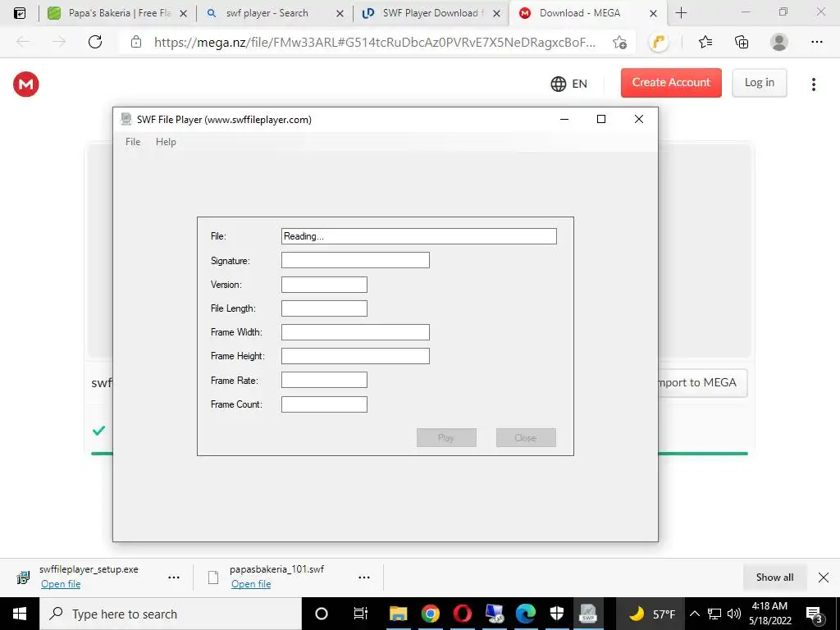Image resolution: width=840 pixels, height=630 pixels.
Task: Click the mega.nz URL address bar
Action: [374, 43]
